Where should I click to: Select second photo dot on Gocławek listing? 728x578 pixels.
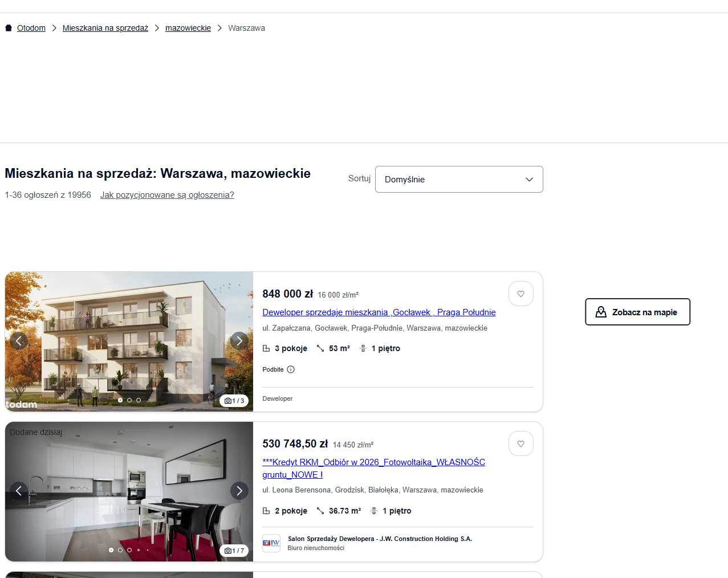click(129, 400)
